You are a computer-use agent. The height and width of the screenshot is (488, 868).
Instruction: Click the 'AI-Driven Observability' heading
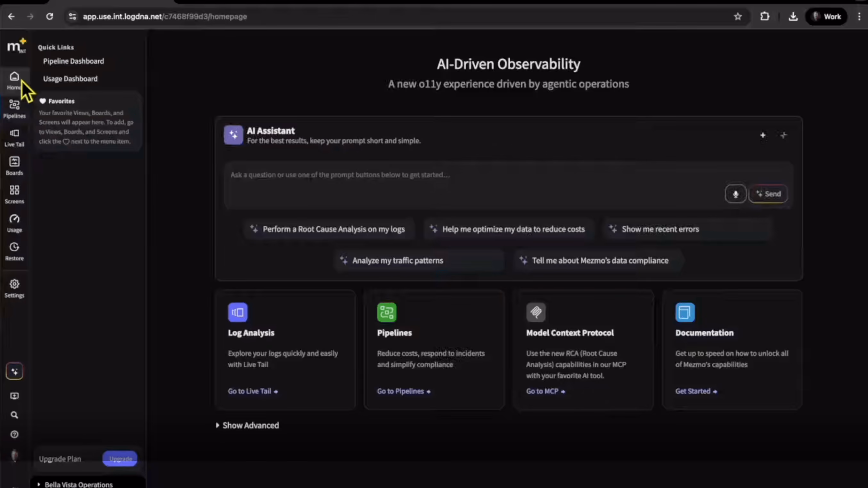tap(509, 64)
